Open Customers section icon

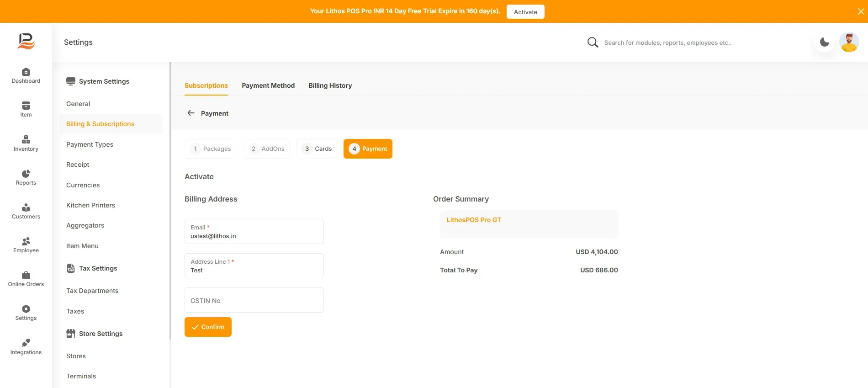[x=26, y=207]
